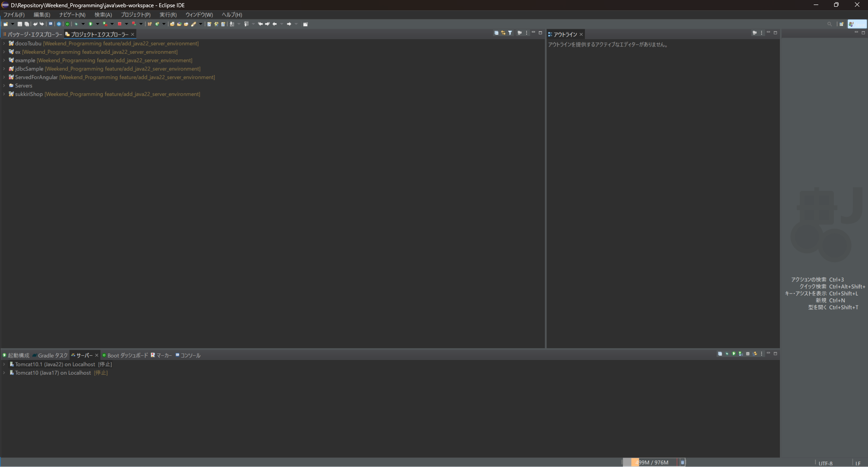Click the Redo arrow toolbar icon
Image resolution: width=868 pixels, height=467 pixels.
42,24
